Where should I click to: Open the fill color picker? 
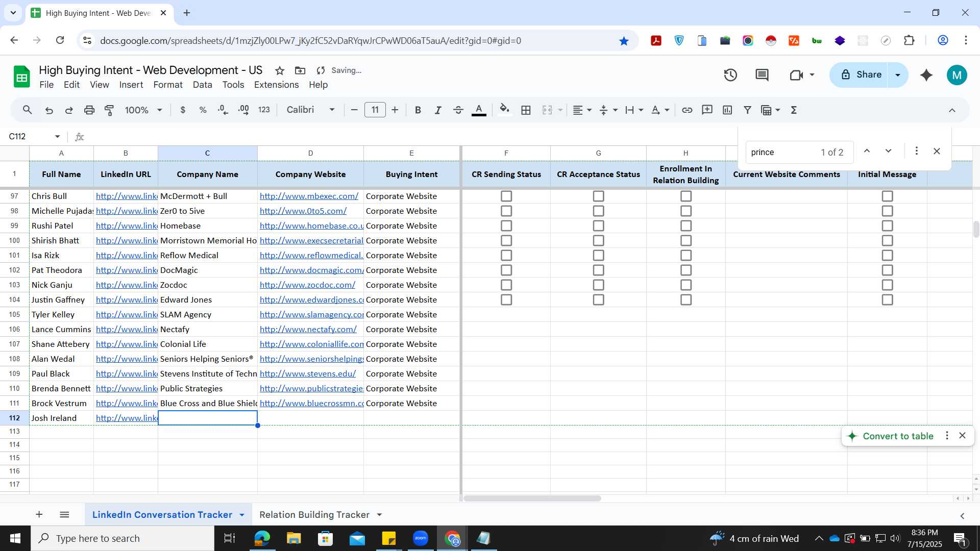(x=505, y=110)
